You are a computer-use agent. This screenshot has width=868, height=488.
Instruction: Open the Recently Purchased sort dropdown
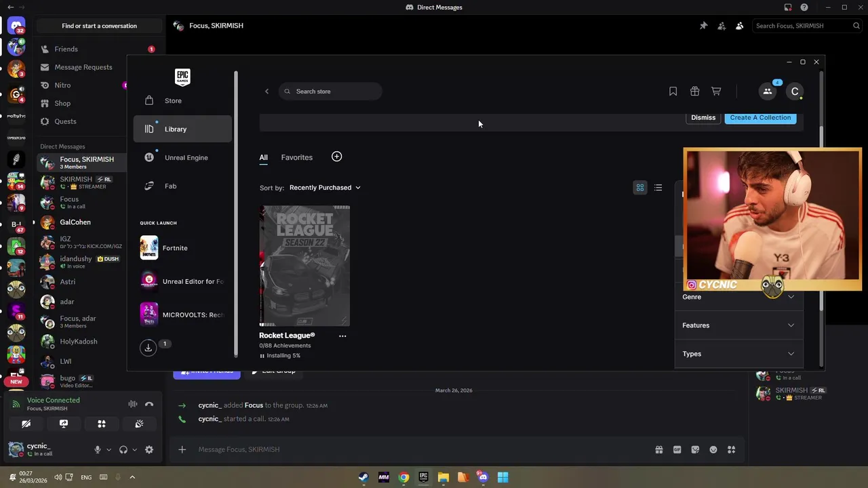pyautogui.click(x=325, y=188)
